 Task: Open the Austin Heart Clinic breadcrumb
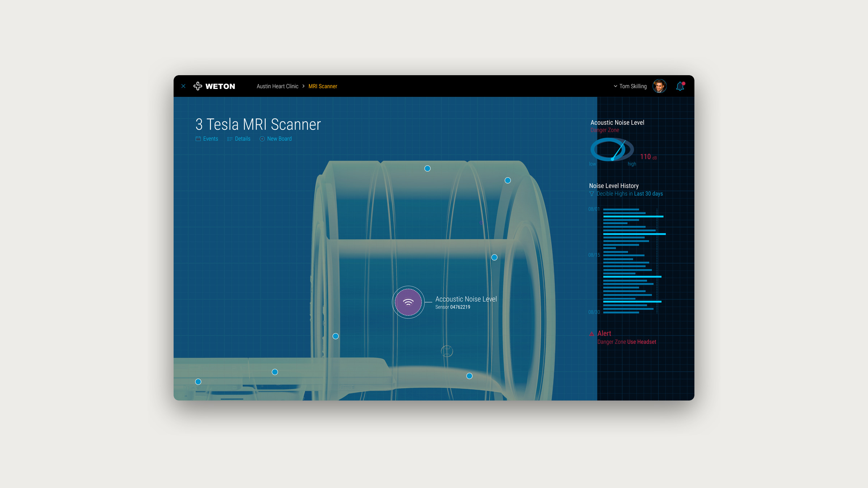point(277,86)
